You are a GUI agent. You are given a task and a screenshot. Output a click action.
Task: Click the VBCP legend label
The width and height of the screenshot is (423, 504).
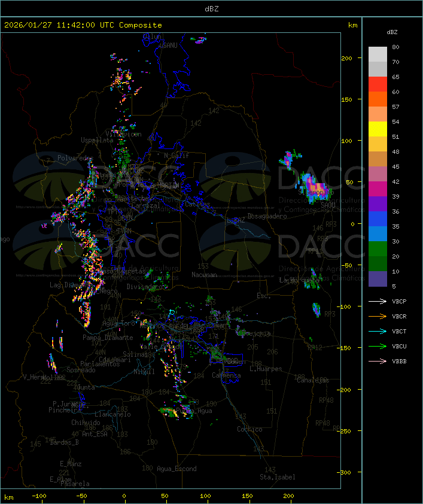[x=399, y=301]
